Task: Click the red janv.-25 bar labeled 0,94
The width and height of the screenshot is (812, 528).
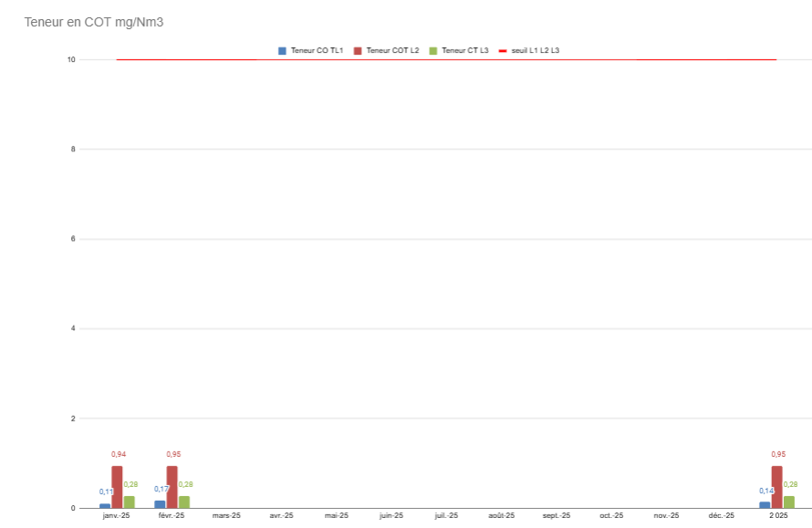Action: (x=117, y=487)
